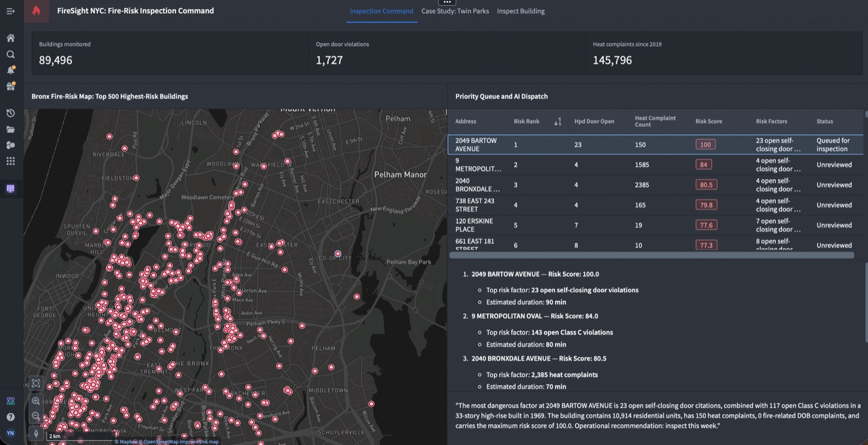
Task: Open the sidebar search icon
Action: pos(10,54)
